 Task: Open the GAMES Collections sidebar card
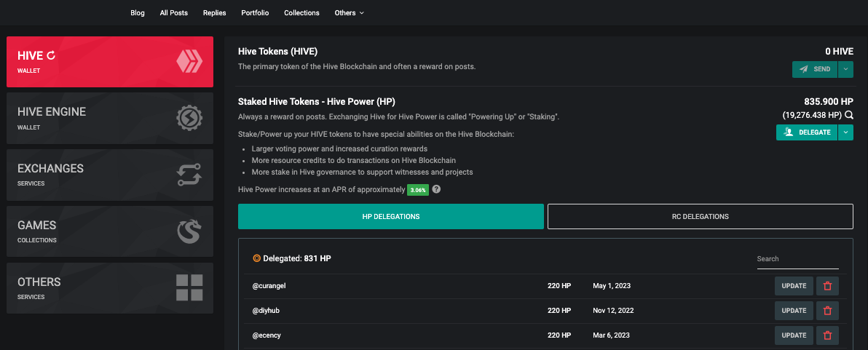(x=110, y=231)
